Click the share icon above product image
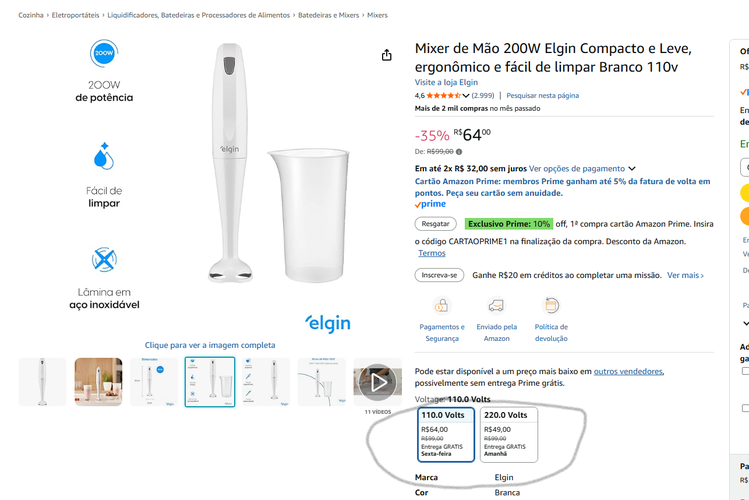The height and width of the screenshot is (500, 749). pyautogui.click(x=386, y=55)
